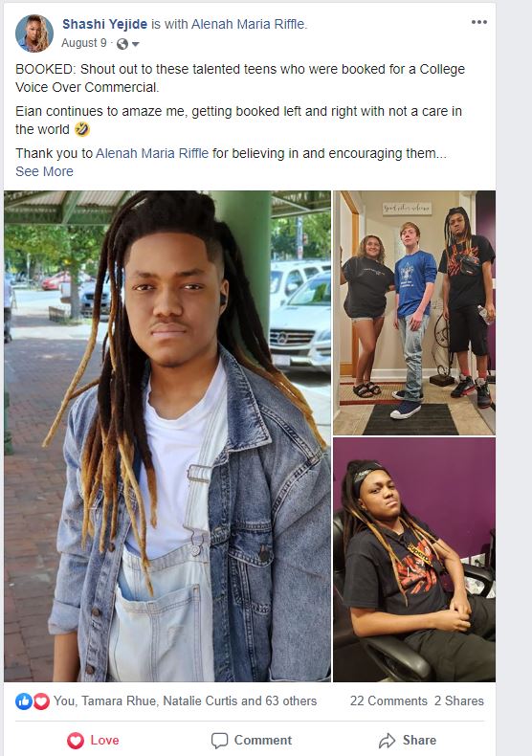Click the Share arrow icon
The image size is (532, 756).
coord(387,741)
